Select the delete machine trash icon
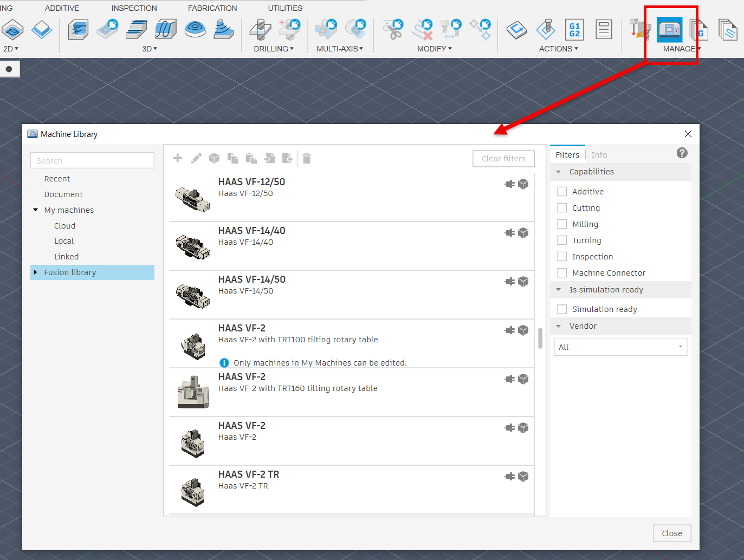The image size is (744, 560). pyautogui.click(x=306, y=158)
